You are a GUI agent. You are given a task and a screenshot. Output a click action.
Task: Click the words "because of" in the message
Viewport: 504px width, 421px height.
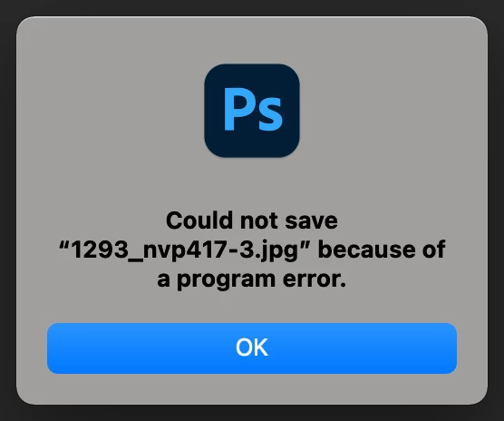click(382, 250)
